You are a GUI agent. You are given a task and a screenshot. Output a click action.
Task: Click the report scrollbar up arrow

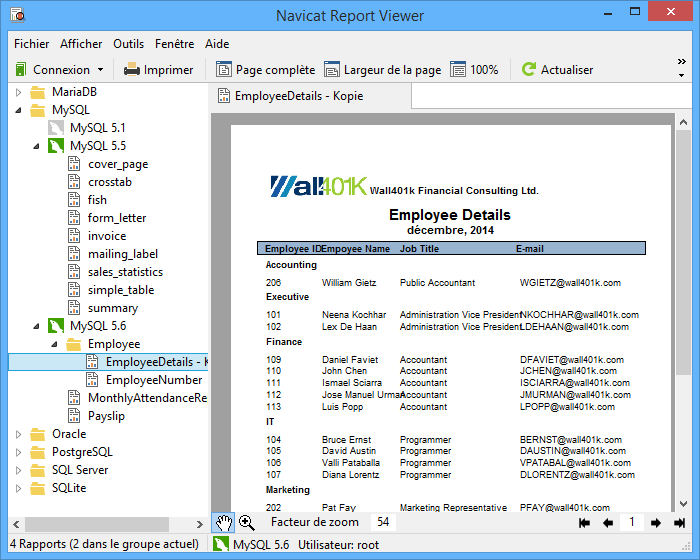click(x=683, y=122)
